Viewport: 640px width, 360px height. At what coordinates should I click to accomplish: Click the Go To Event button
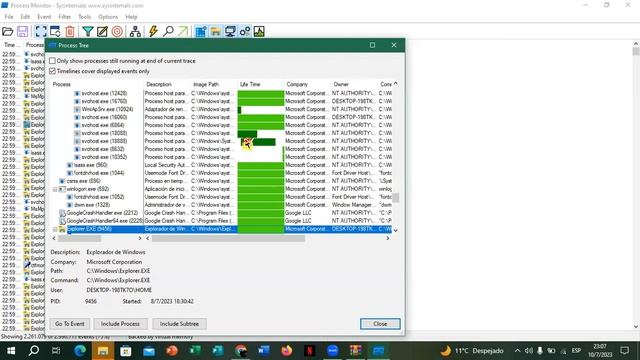pos(70,324)
